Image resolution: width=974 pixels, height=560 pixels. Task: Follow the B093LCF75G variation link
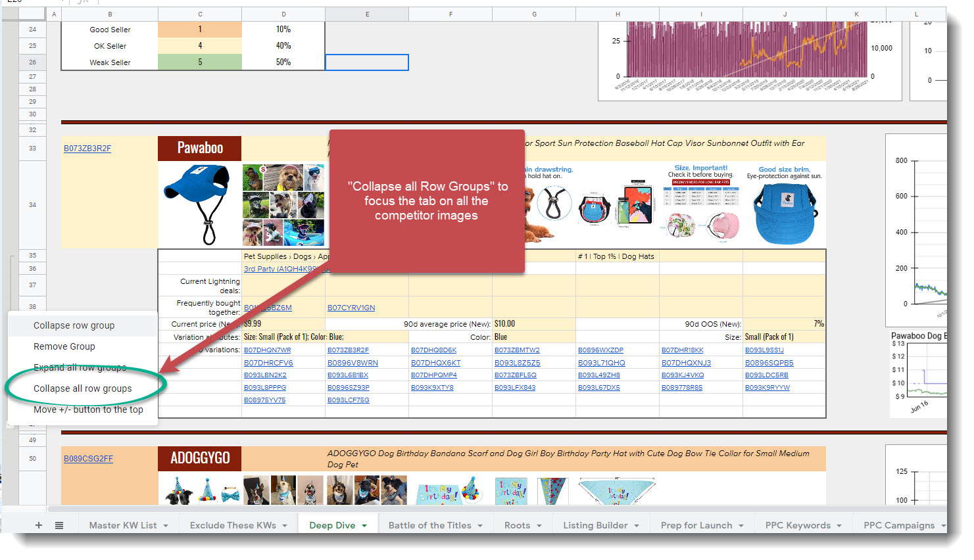(x=349, y=400)
